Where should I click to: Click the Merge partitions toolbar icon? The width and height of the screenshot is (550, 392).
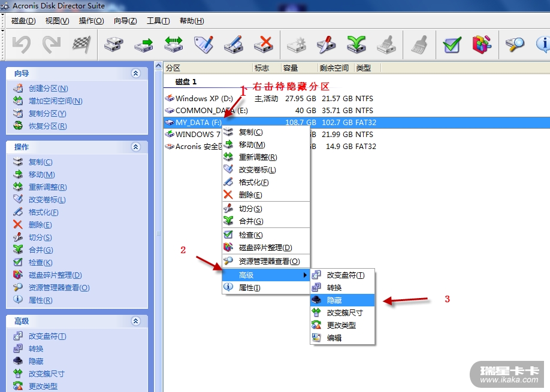click(x=356, y=45)
